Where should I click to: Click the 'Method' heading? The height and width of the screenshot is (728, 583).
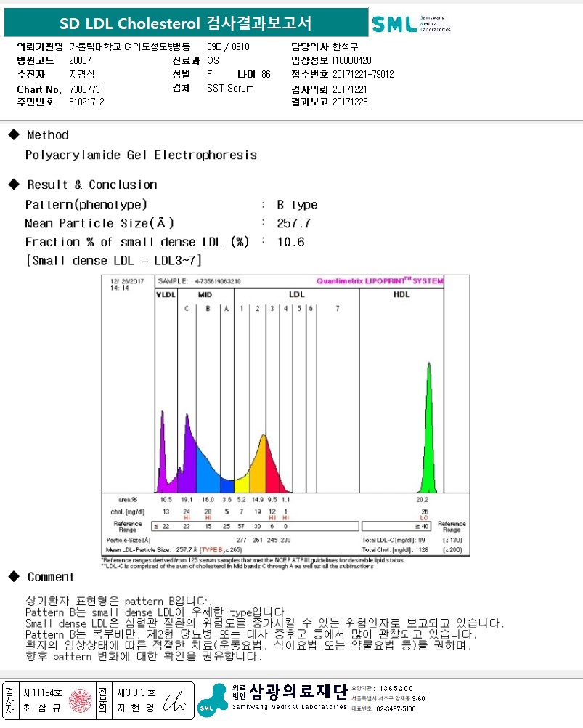click(48, 135)
